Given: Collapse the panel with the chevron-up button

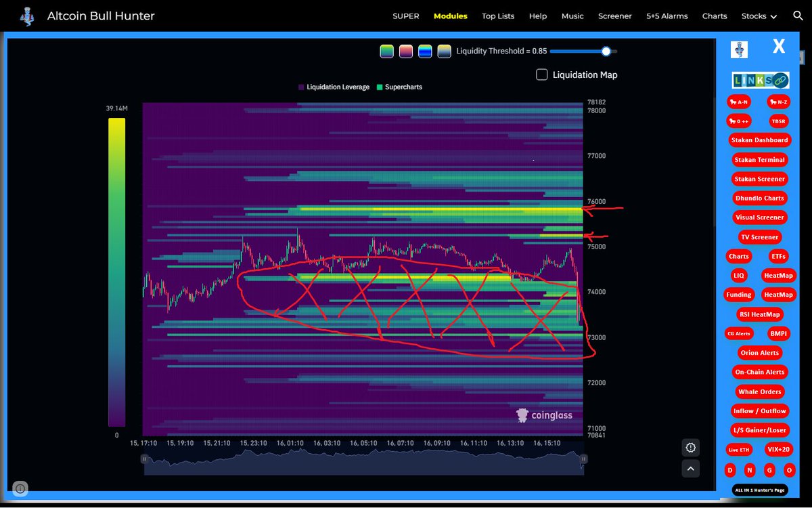Looking at the screenshot, I should pyautogui.click(x=691, y=469).
